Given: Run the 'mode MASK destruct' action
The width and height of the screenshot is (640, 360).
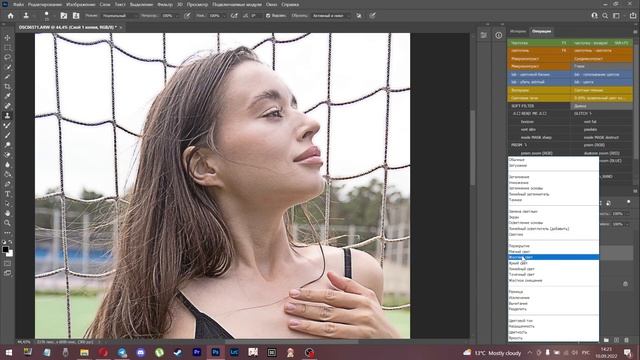Looking at the screenshot, I should [602, 138].
